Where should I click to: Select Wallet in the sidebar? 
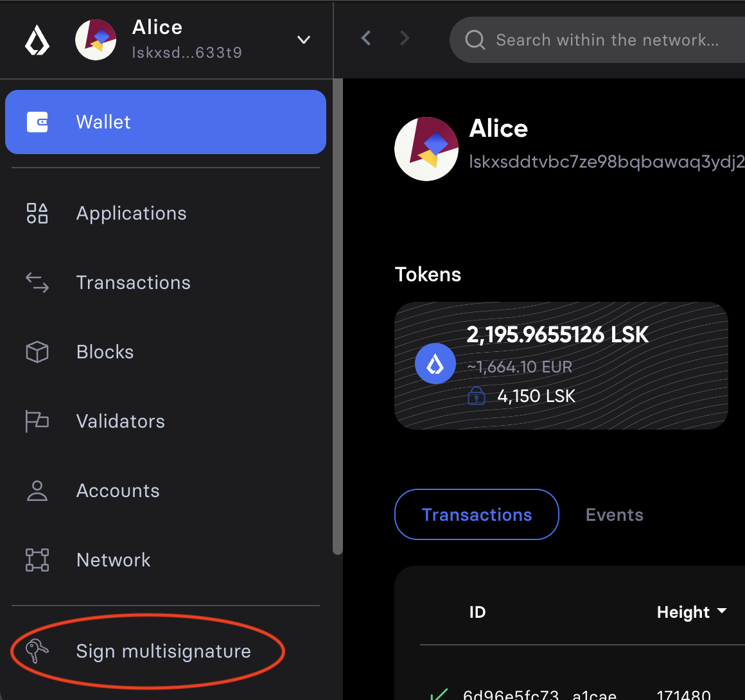(x=166, y=122)
